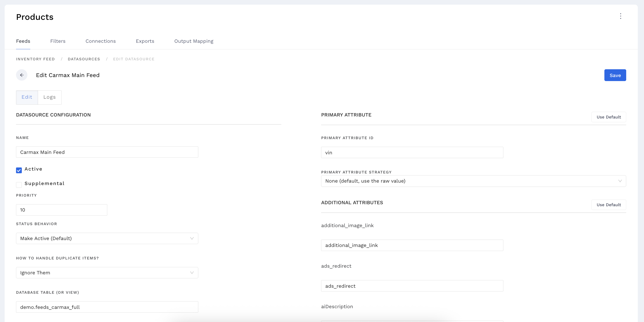The image size is (644, 322).
Task: Click the back arrow icon
Action: (22, 75)
